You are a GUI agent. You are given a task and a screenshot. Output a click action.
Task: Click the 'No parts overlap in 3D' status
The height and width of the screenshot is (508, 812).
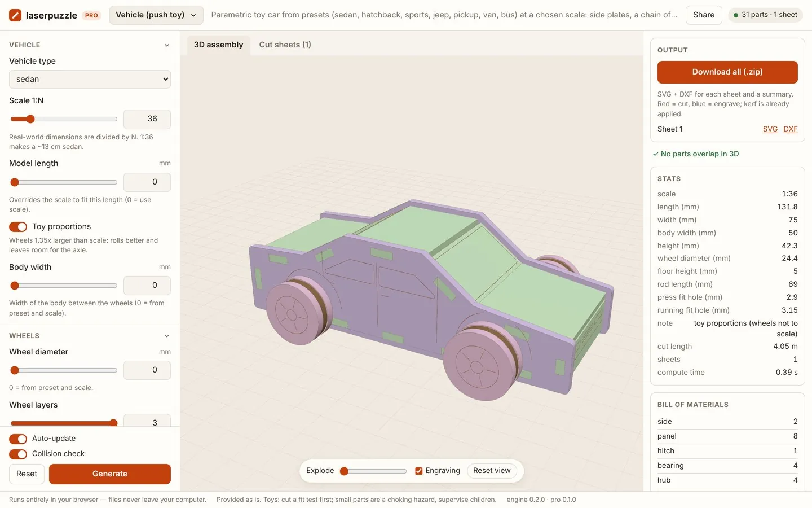pyautogui.click(x=696, y=154)
